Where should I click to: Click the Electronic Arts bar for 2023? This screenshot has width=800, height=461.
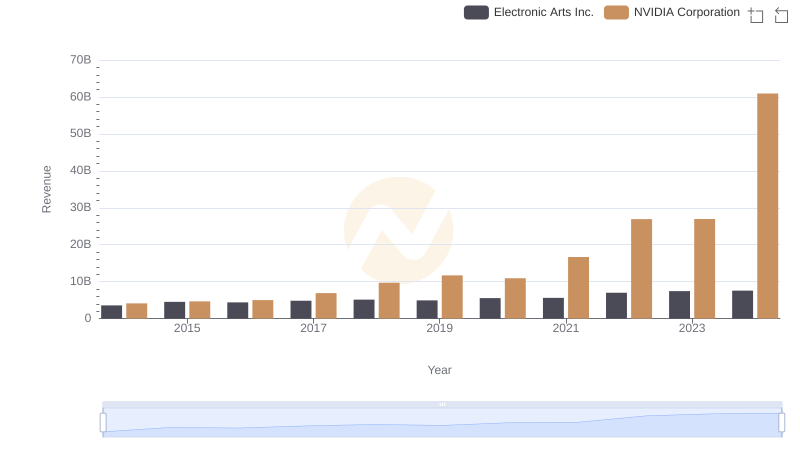coord(679,304)
